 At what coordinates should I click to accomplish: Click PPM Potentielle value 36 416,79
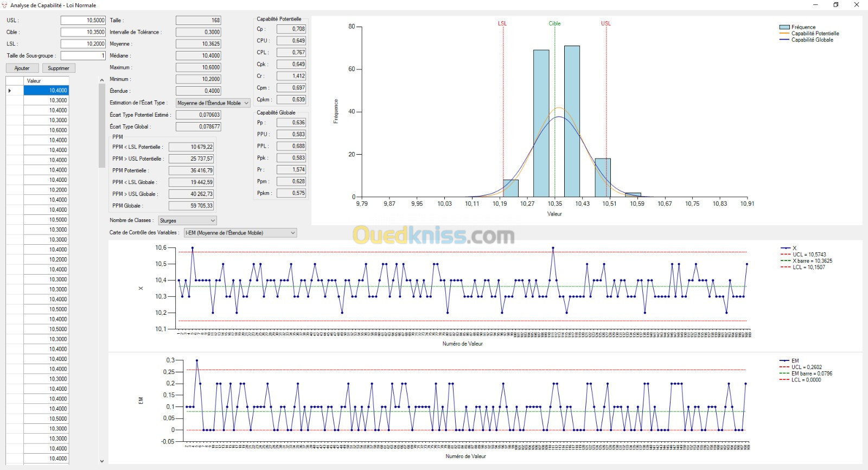coord(192,170)
